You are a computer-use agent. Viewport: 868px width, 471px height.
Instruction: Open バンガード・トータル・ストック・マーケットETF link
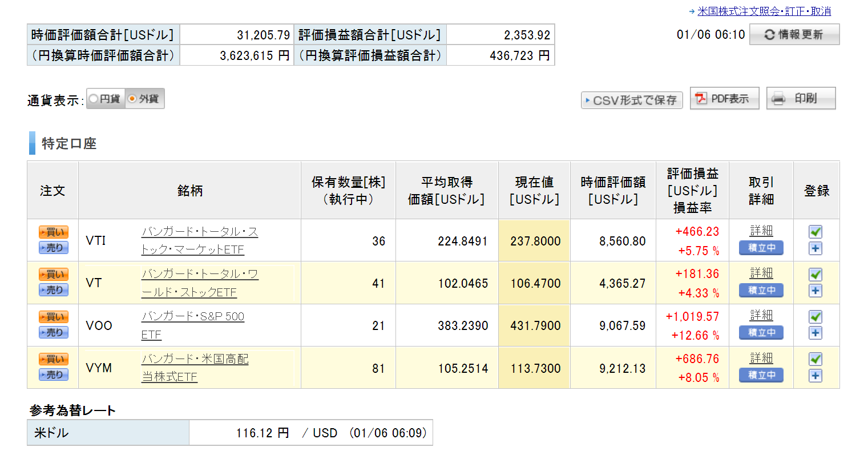coord(200,240)
